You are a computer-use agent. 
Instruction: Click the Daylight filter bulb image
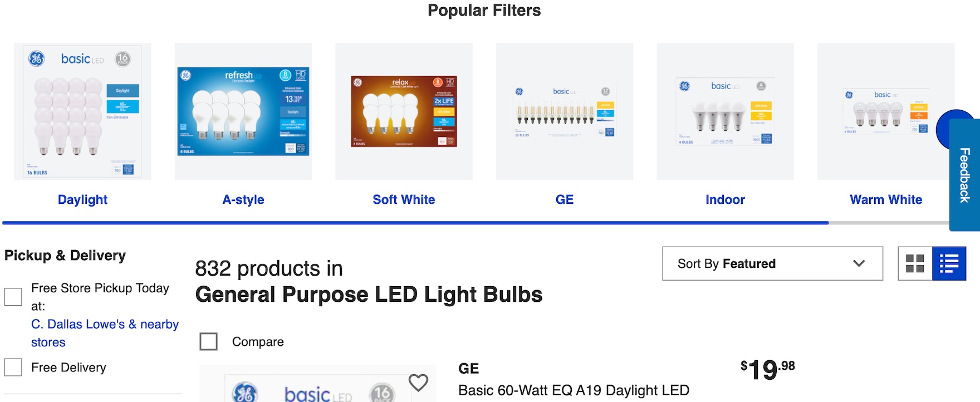pyautogui.click(x=82, y=111)
